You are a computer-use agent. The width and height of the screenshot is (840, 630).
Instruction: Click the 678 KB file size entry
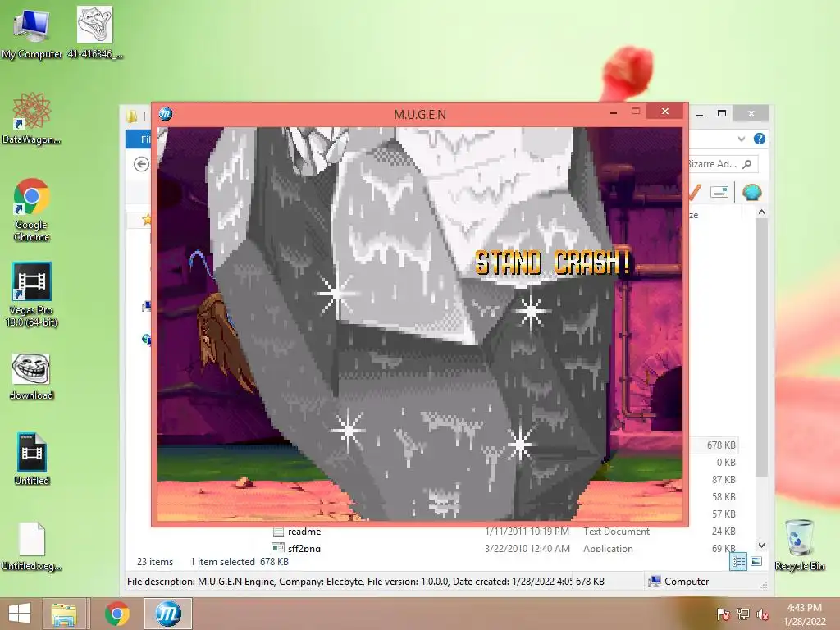720,445
